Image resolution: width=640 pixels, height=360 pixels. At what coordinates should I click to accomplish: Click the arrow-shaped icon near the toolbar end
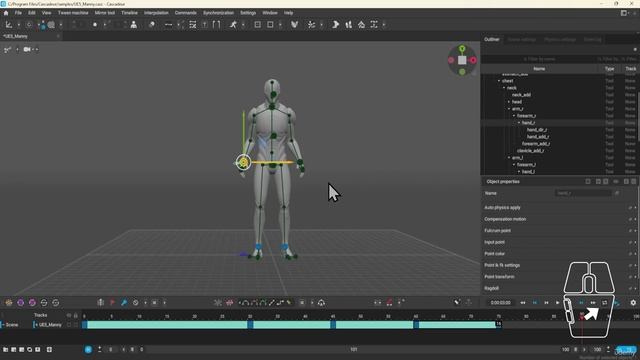click(x=335, y=25)
